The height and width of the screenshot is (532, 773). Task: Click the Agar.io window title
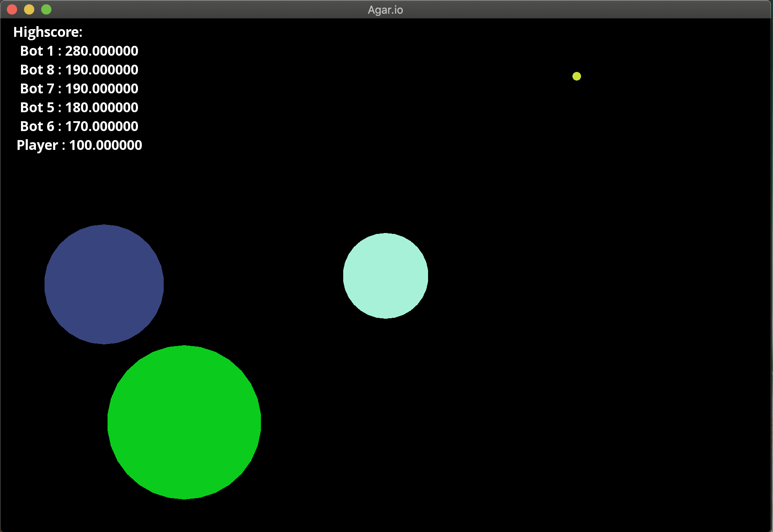386,10
